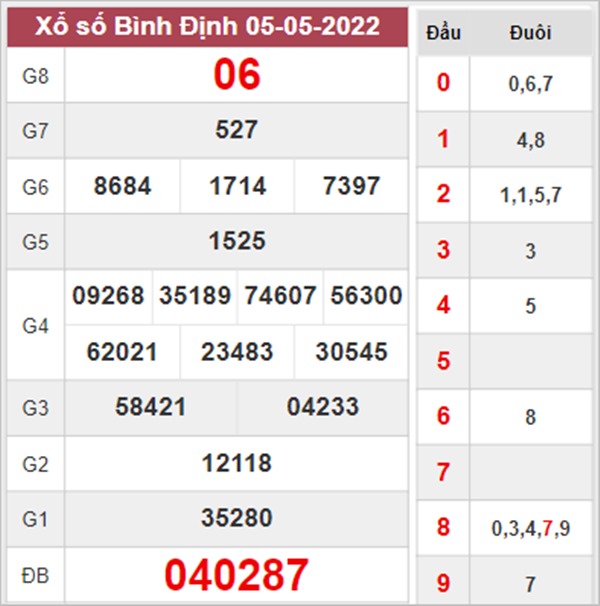Image resolution: width=600 pixels, height=606 pixels.
Task: Click head digit 0 in Đầu column
Action: click(443, 83)
